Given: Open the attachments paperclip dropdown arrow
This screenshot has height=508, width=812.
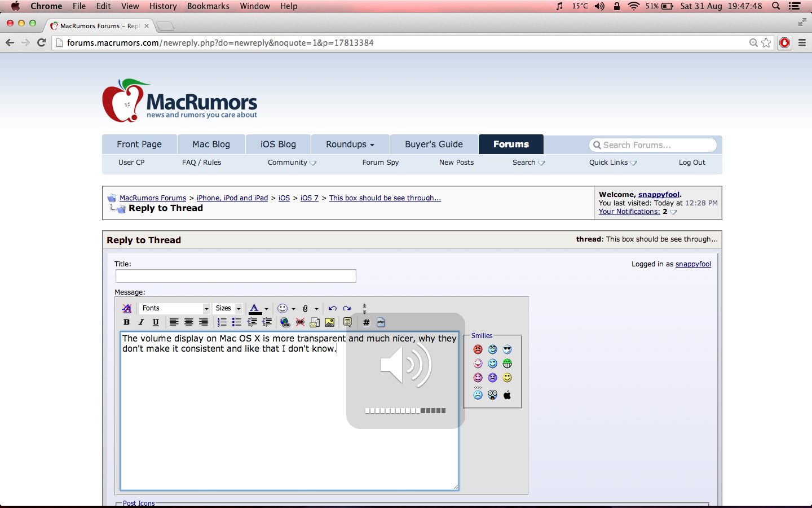Looking at the screenshot, I should [x=316, y=309].
